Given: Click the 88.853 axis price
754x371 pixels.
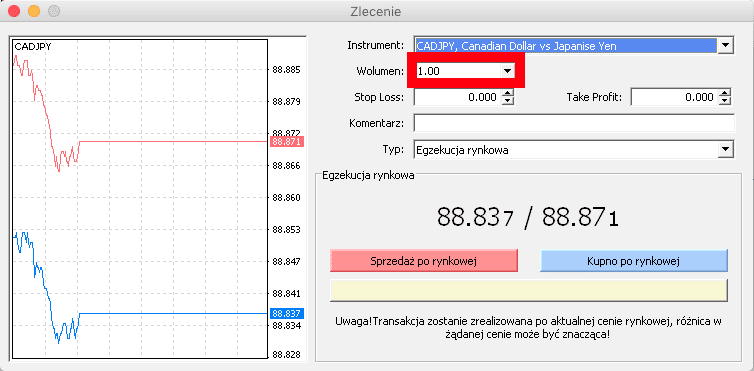Looking at the screenshot, I should 286,230.
